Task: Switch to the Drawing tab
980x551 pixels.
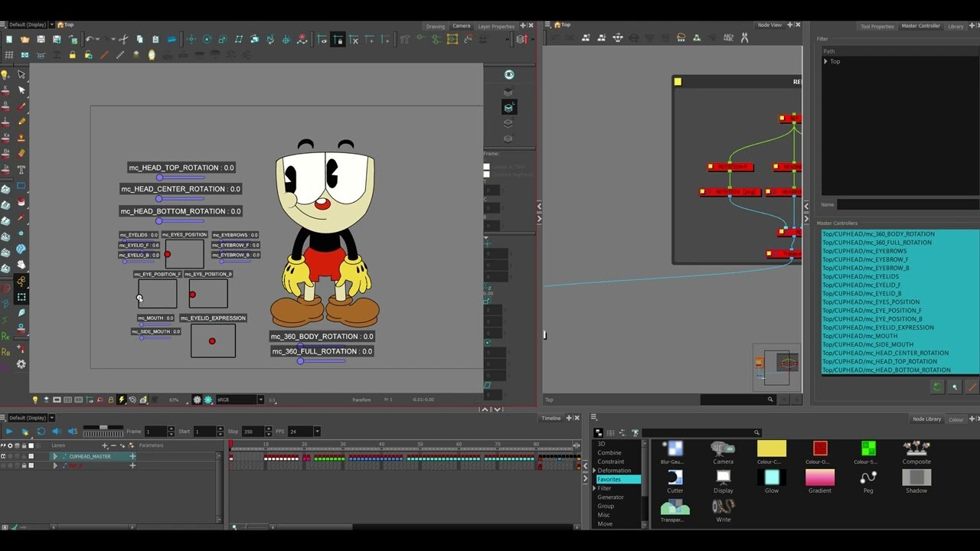Action: pyautogui.click(x=435, y=26)
